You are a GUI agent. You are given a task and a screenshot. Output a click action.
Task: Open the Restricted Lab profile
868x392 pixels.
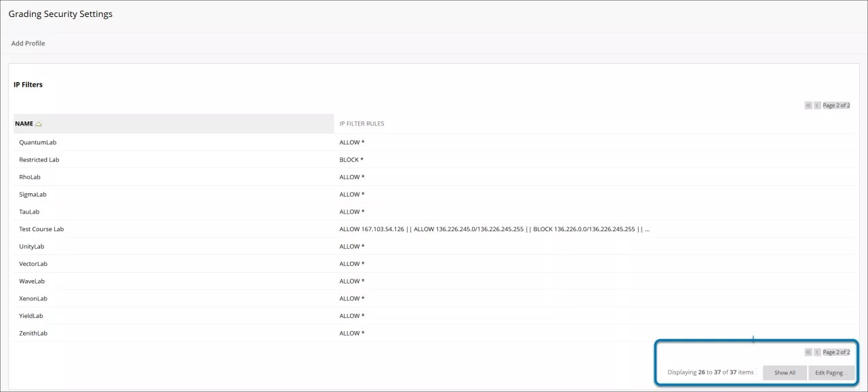pos(39,159)
